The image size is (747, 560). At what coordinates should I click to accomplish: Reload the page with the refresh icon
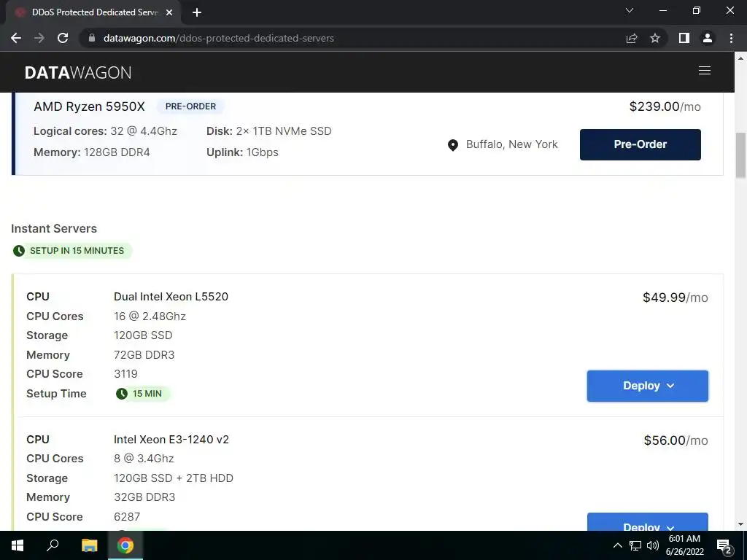63,38
